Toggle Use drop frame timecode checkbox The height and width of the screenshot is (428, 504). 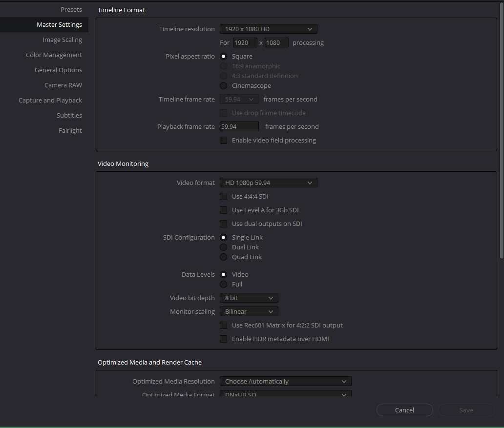click(223, 113)
